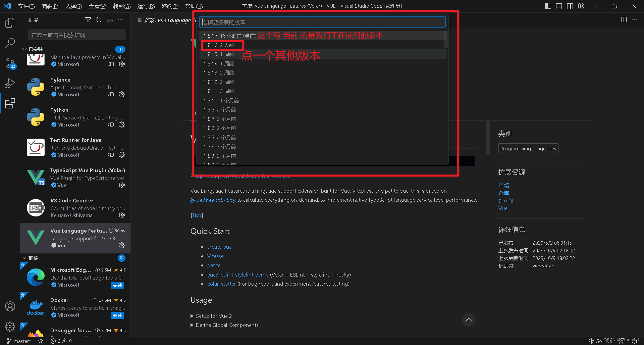Install the Microsoft Edge Tools extension
644x345 pixels.
pos(117,285)
